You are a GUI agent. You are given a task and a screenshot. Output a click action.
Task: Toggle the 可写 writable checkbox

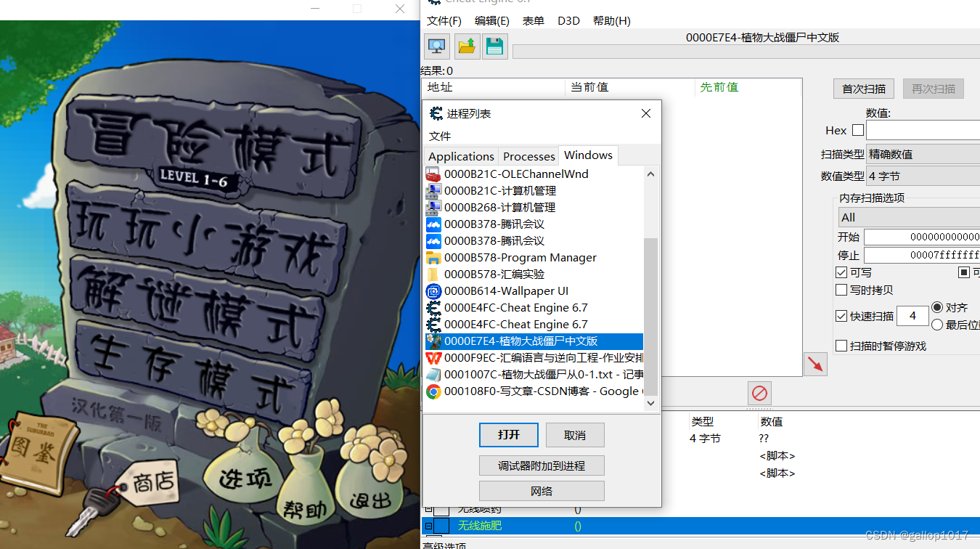(841, 273)
